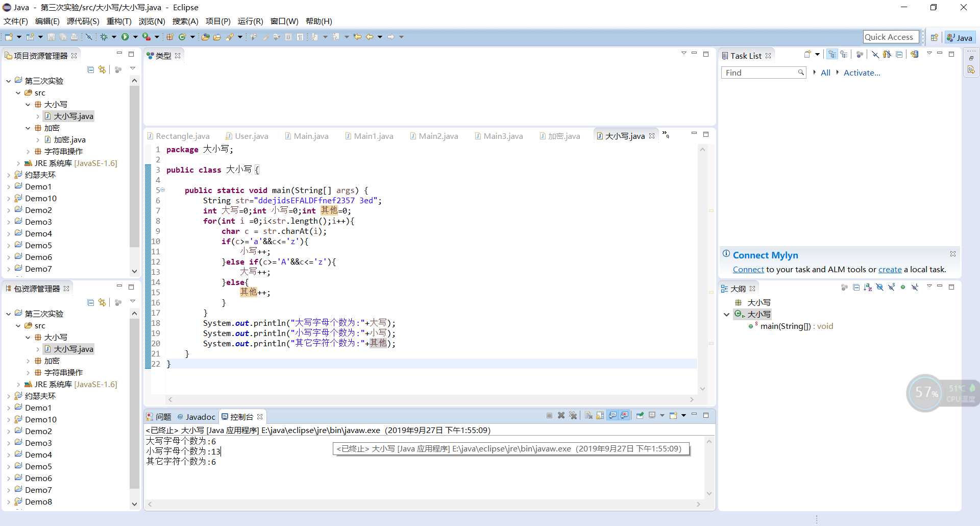Click Open Perspective icon beside Quick Access
980x526 pixels.
click(934, 37)
